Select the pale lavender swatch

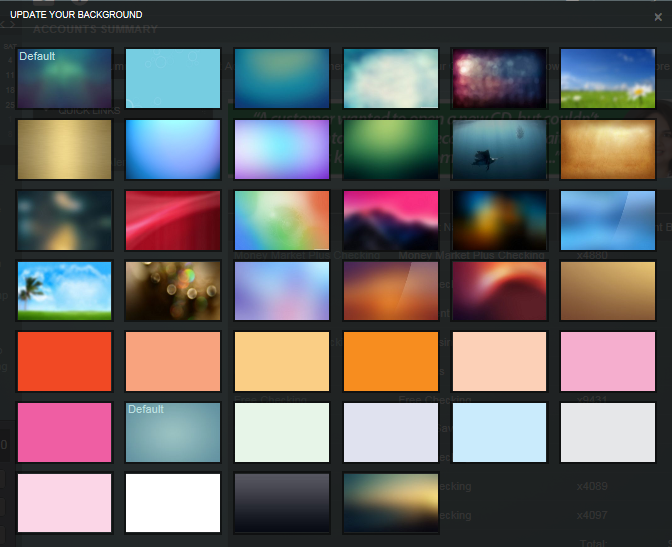[391, 433]
